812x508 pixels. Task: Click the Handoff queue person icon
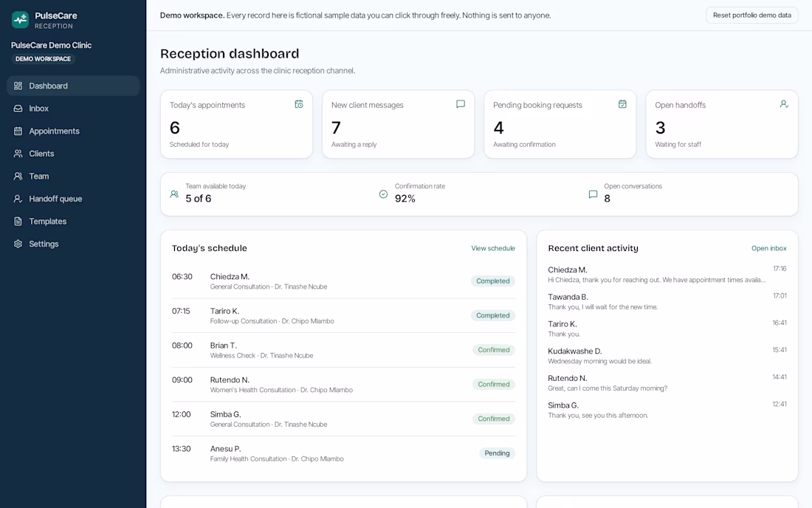pos(18,199)
